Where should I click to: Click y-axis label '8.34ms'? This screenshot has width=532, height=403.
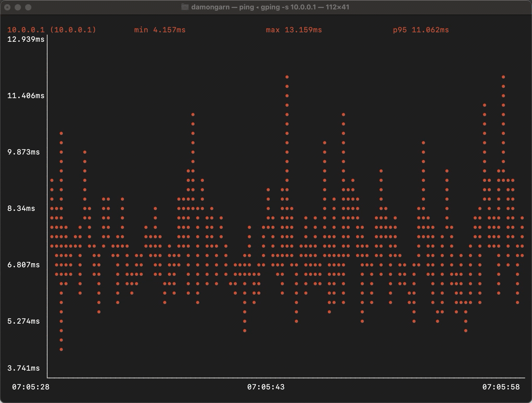tap(21, 208)
